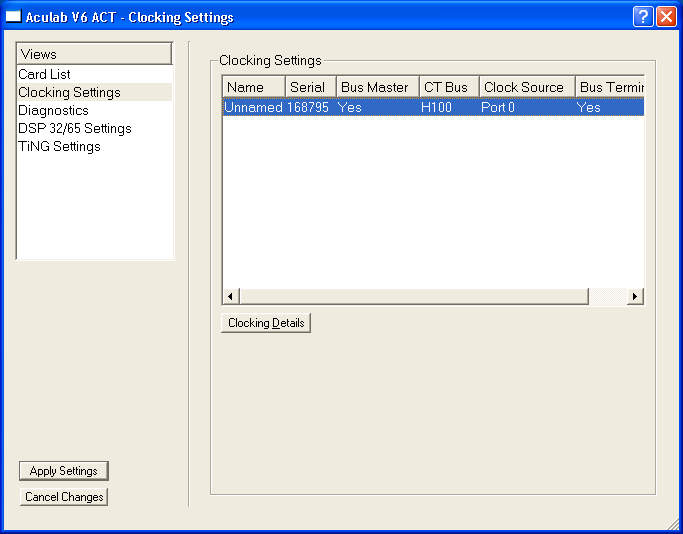Click the Bus Termination column header
This screenshot has width=683, height=534.
tap(610, 87)
